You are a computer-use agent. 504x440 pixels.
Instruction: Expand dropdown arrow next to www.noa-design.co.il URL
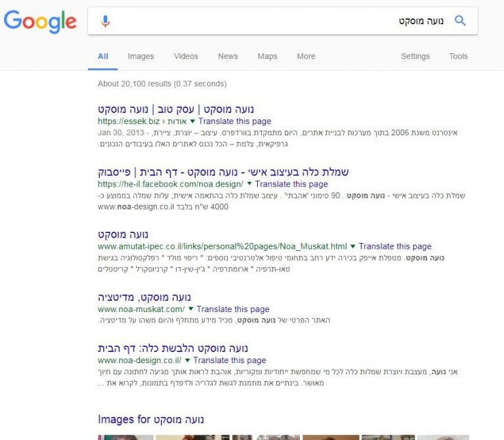point(188,361)
